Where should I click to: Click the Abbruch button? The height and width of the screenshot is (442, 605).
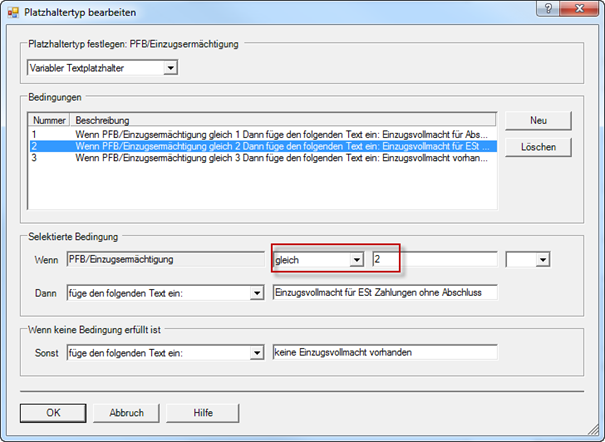(x=126, y=413)
